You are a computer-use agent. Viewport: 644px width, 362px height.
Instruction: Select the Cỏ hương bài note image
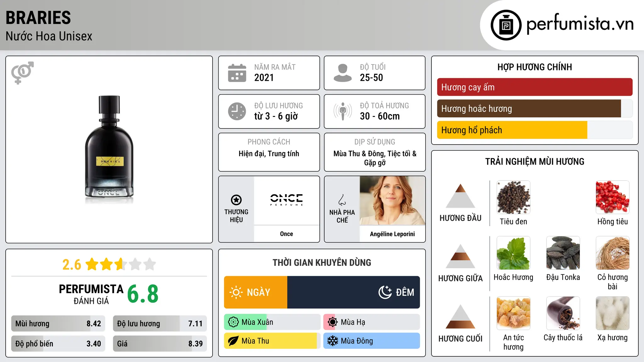[613, 253]
